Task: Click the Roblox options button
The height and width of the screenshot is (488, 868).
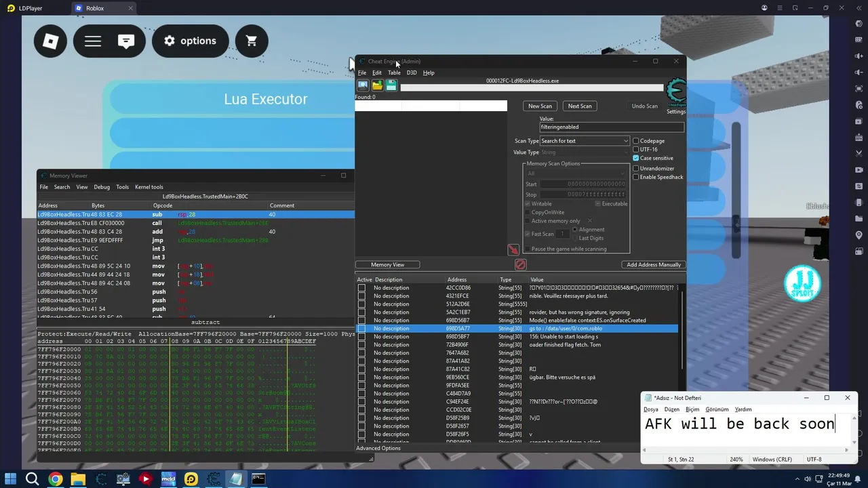Action: coord(191,41)
